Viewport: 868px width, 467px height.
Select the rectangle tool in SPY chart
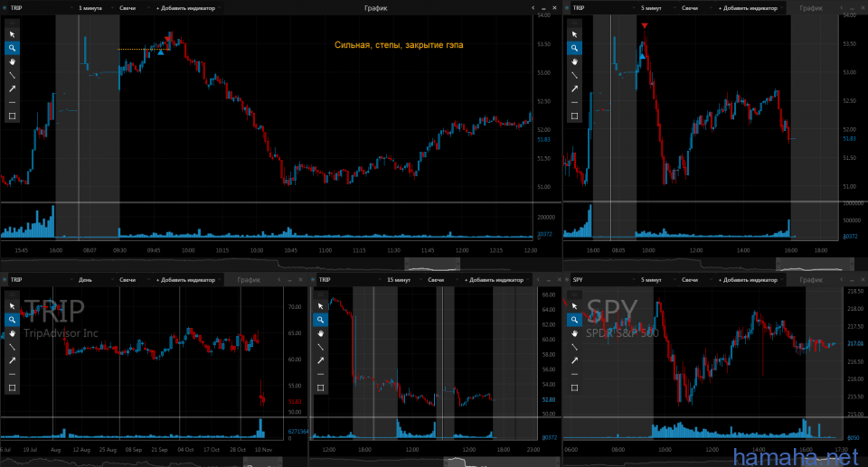coord(575,388)
